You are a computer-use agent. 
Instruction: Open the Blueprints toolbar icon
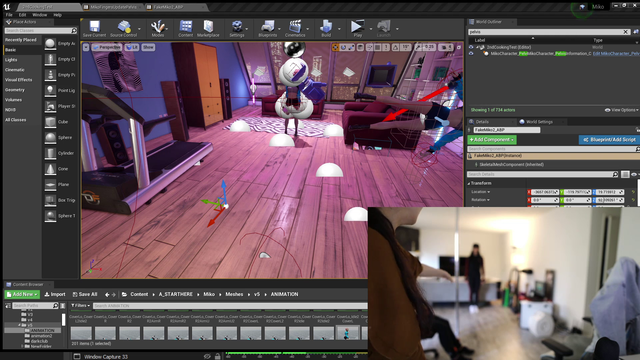[x=267, y=29]
